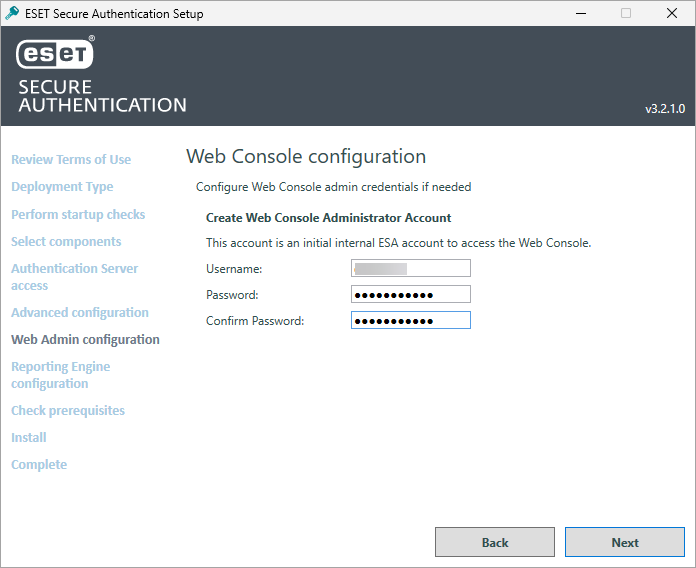Open Reporting Engine configuration step
This screenshot has height=568, width=696.
pos(61,375)
